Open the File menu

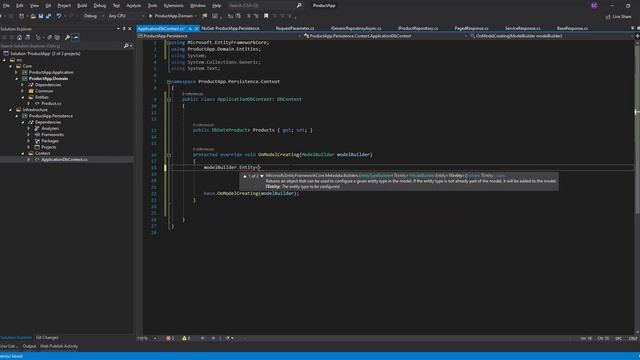[x=6, y=6]
